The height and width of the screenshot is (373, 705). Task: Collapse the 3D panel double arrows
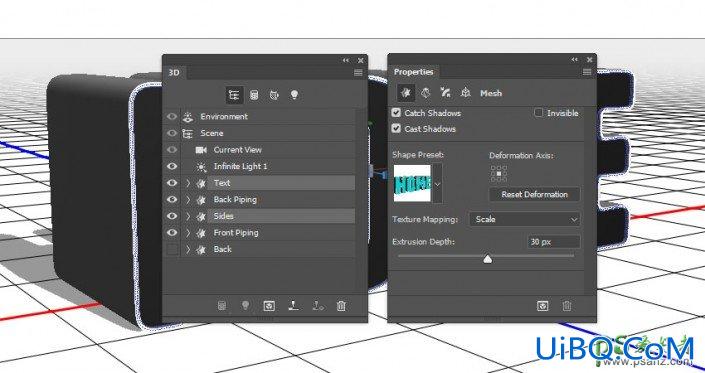346,60
